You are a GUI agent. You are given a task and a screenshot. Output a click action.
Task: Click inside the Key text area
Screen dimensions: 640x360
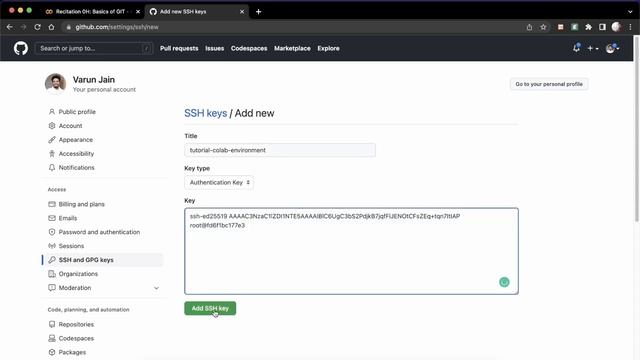pos(351,251)
